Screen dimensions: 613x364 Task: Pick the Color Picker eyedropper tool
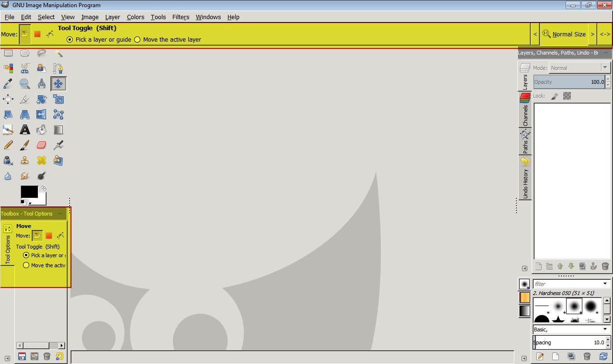pos(8,84)
